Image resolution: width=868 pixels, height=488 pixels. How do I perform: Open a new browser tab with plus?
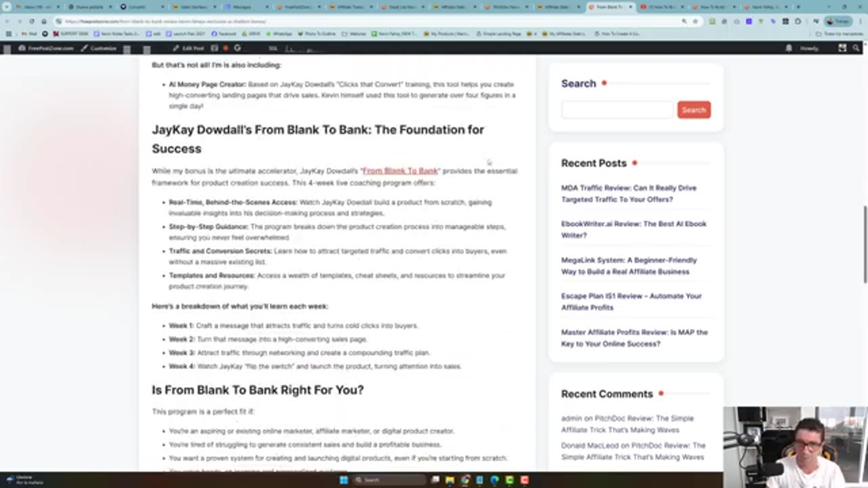point(798,7)
